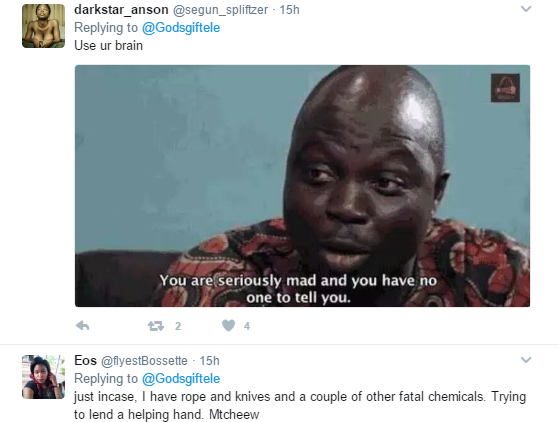This screenshot has height=422, width=559.
Task: Expand the options chevron on Eos's tweet
Action: click(526, 360)
